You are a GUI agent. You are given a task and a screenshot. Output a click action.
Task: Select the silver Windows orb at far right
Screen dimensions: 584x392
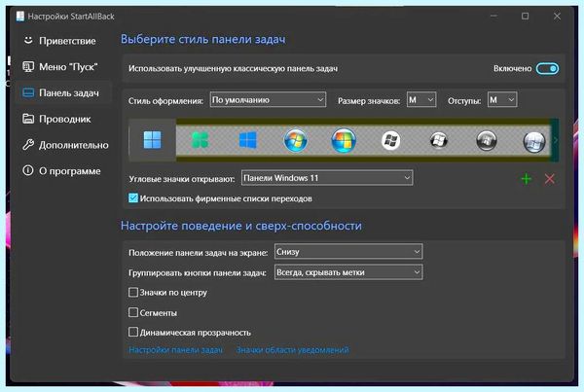(534, 141)
